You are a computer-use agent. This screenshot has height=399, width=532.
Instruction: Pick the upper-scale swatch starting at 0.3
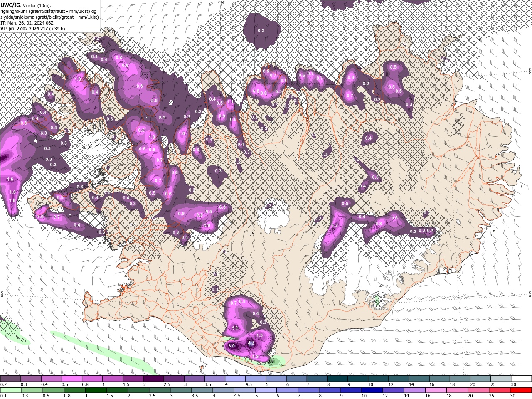pos(31,379)
